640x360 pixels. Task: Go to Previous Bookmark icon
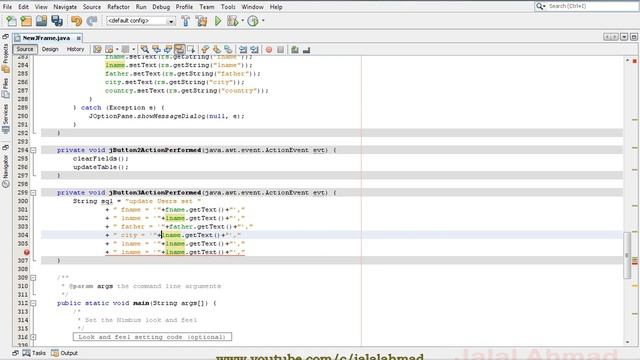(x=205, y=49)
